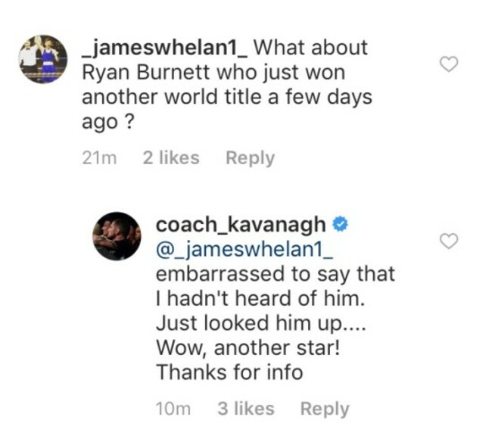Click the "Thanks for info" text
The width and height of the screenshot is (492, 448).
(229, 372)
